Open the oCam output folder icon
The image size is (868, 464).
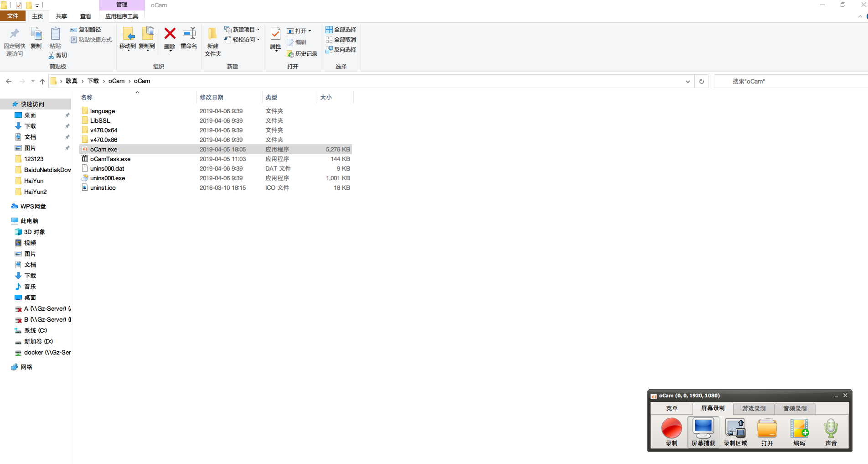pos(767,429)
